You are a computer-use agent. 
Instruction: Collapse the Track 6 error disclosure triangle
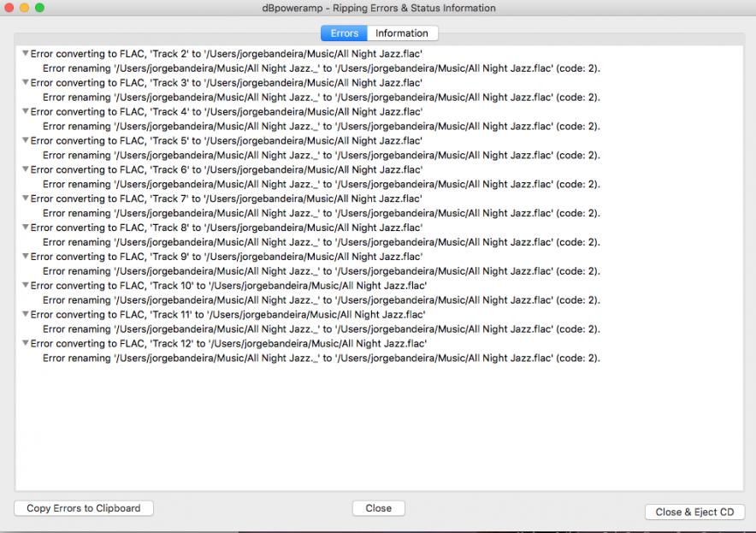click(x=25, y=170)
